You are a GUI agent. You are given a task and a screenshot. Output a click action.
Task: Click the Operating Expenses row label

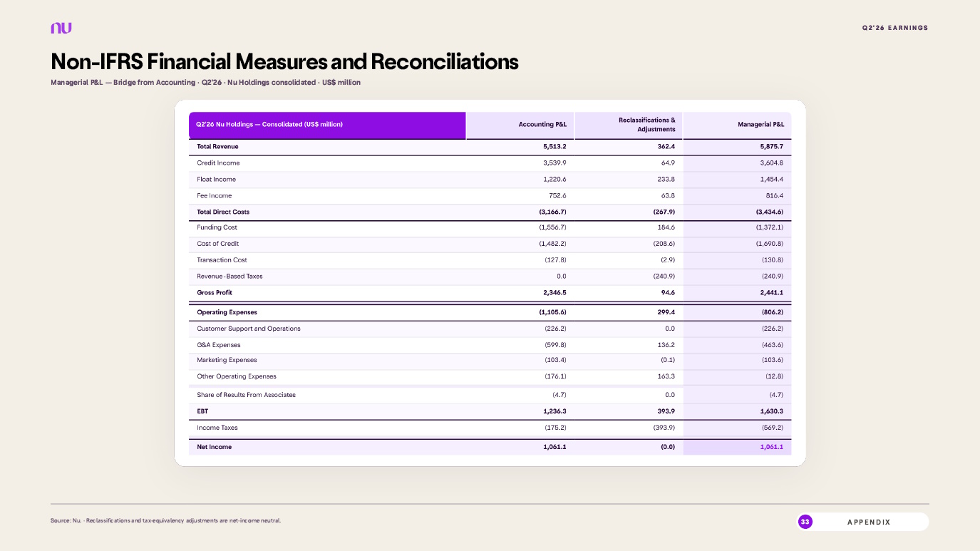point(227,312)
